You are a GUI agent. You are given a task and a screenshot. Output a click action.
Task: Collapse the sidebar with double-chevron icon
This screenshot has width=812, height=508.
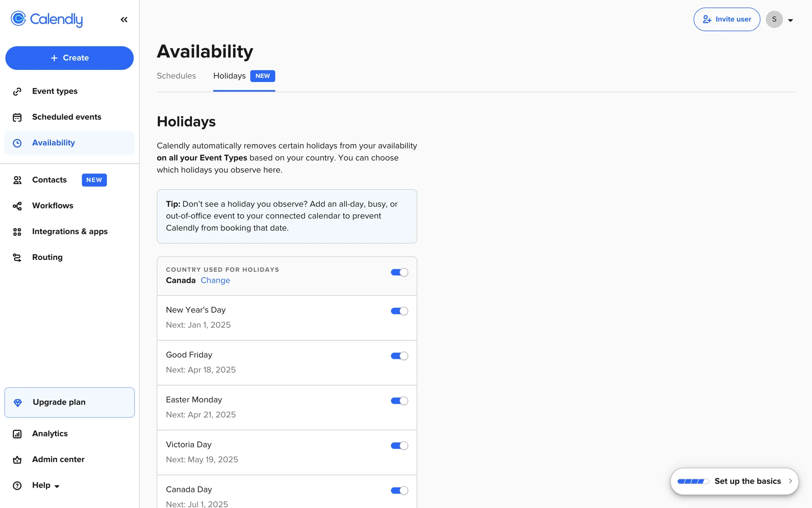click(124, 19)
